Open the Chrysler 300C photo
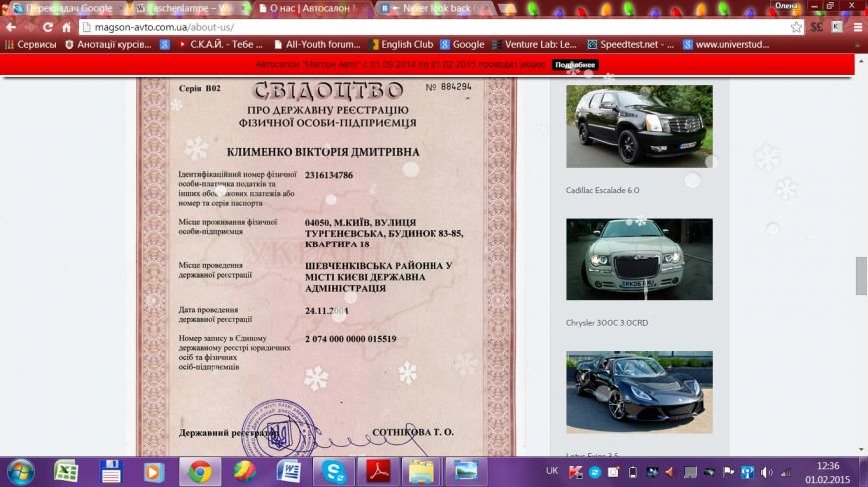 click(639, 259)
